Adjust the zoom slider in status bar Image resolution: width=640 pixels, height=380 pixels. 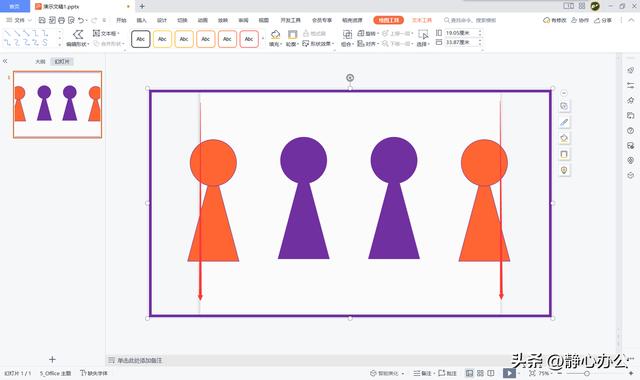pos(587,373)
